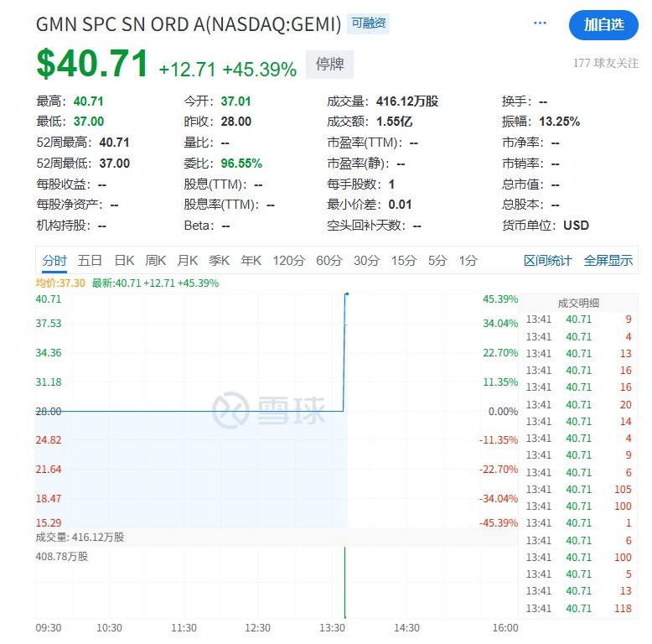Open the 日K chart tab
Viewport: 652px width, 644px height.
(x=124, y=261)
